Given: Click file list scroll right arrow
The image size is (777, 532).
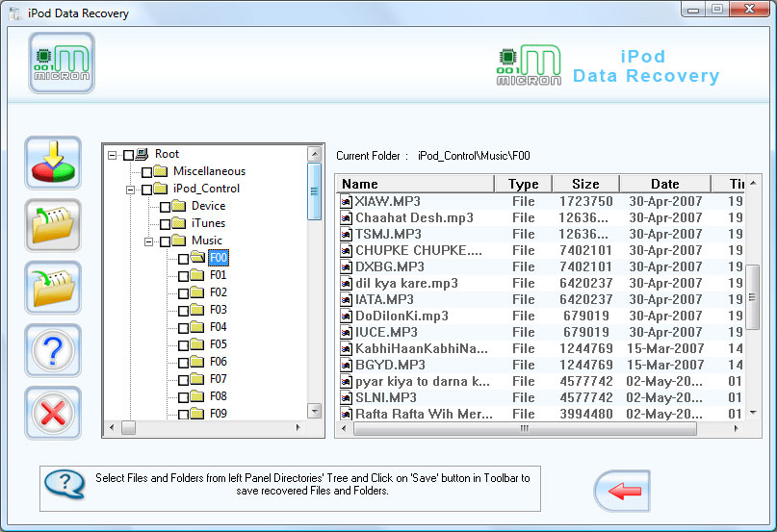Looking at the screenshot, I should pyautogui.click(x=737, y=428).
